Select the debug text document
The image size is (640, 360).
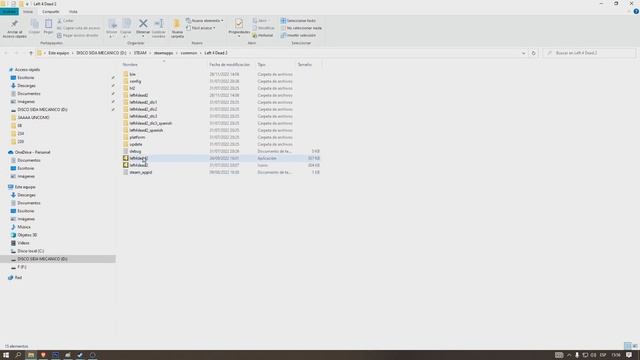(135, 151)
